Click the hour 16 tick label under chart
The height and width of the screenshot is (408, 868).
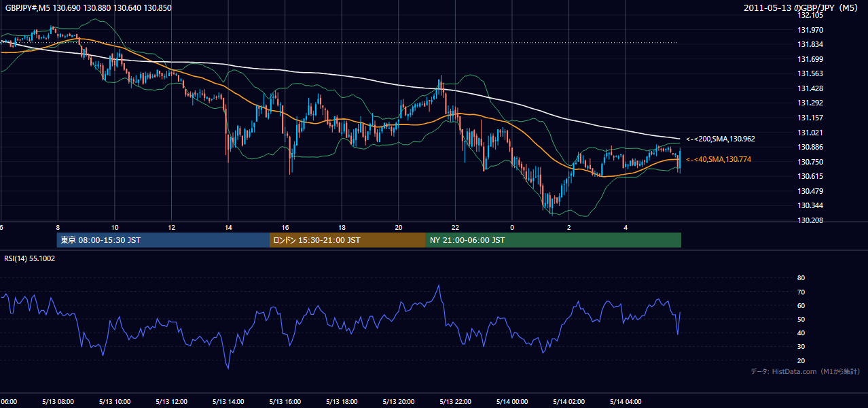coord(285,228)
